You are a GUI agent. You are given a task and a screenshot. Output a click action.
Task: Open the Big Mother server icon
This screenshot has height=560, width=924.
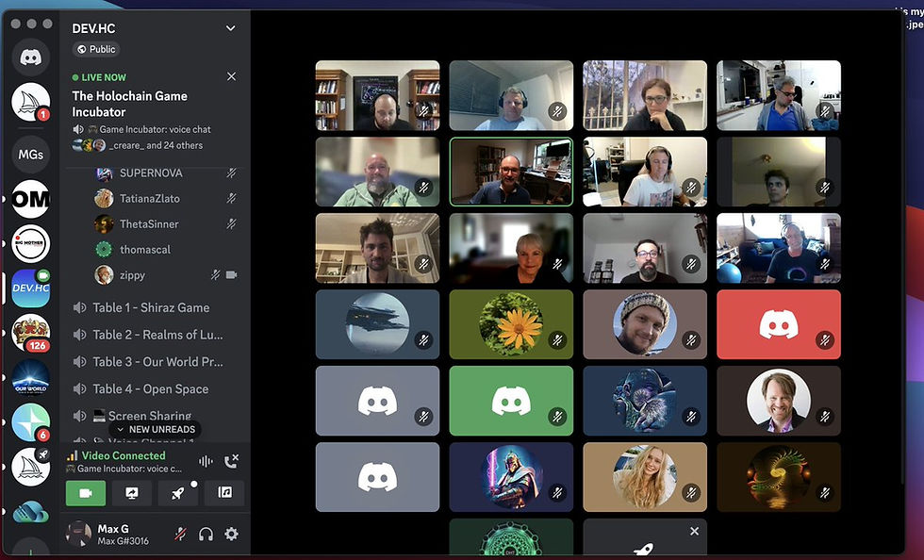[30, 243]
